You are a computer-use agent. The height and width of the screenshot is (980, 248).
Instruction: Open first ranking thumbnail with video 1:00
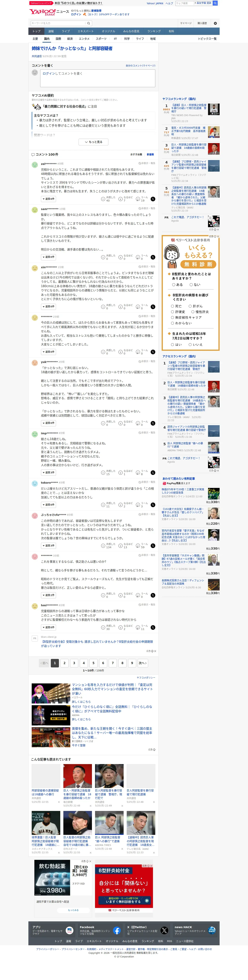click(214, 109)
